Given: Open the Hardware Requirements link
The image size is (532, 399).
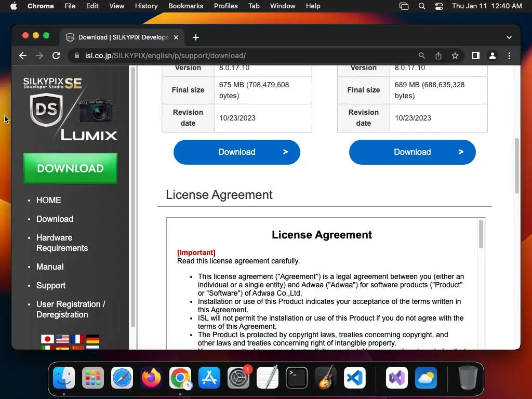Looking at the screenshot, I should [x=62, y=243].
